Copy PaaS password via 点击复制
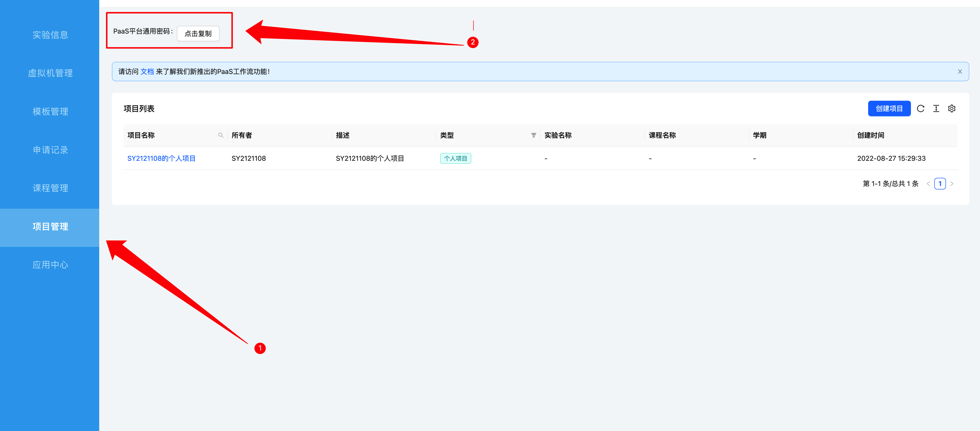 198,34
